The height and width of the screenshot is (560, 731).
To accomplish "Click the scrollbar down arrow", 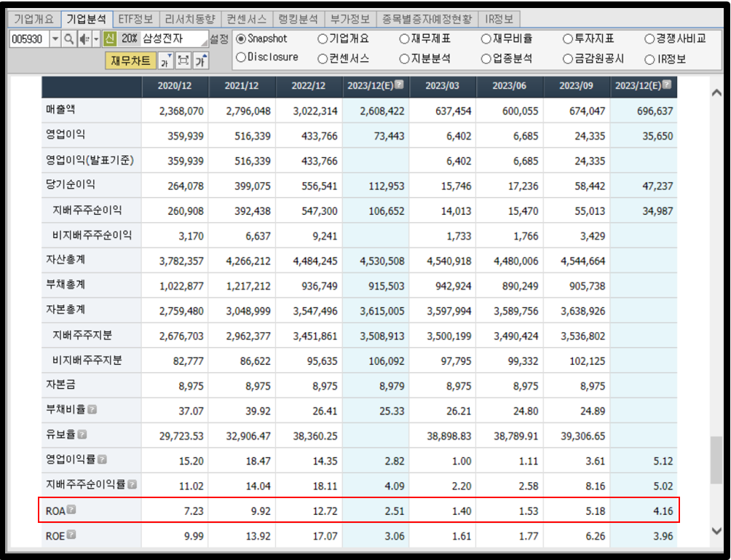I will point(717,531).
